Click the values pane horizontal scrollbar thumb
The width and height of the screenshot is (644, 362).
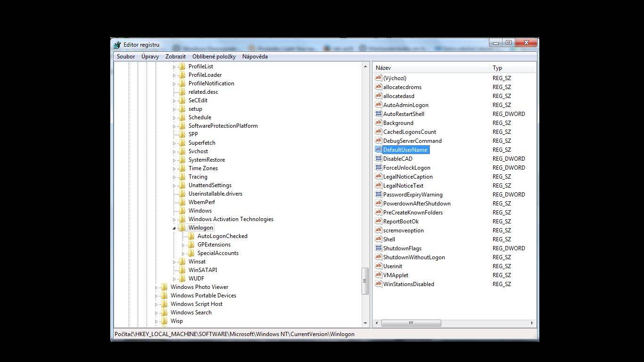(x=411, y=323)
